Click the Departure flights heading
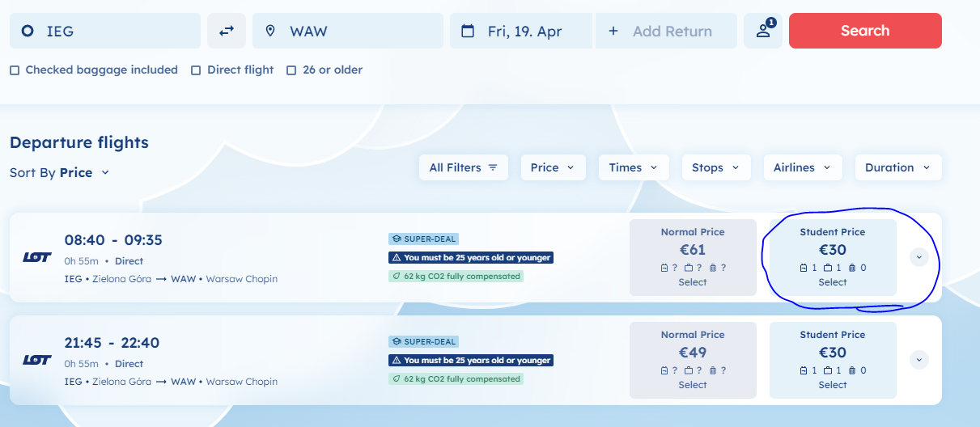 79,143
